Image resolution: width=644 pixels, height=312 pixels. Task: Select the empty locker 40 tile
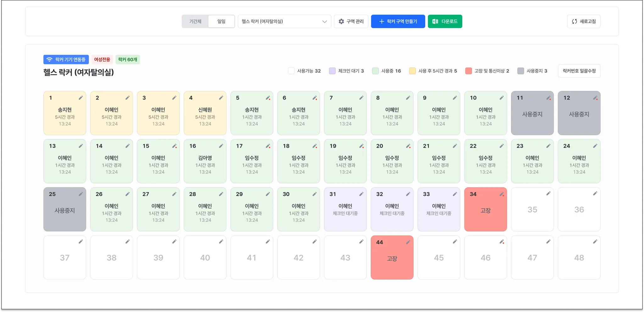205,258
